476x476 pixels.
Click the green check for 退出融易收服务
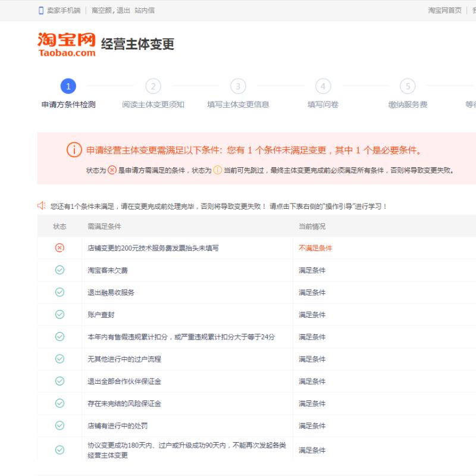(60, 292)
